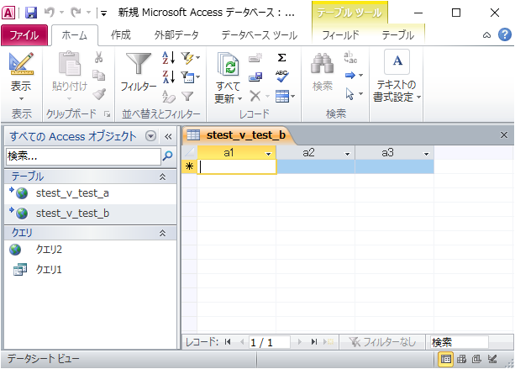
Task: Click the フィルターなし button
Action: coord(382,342)
